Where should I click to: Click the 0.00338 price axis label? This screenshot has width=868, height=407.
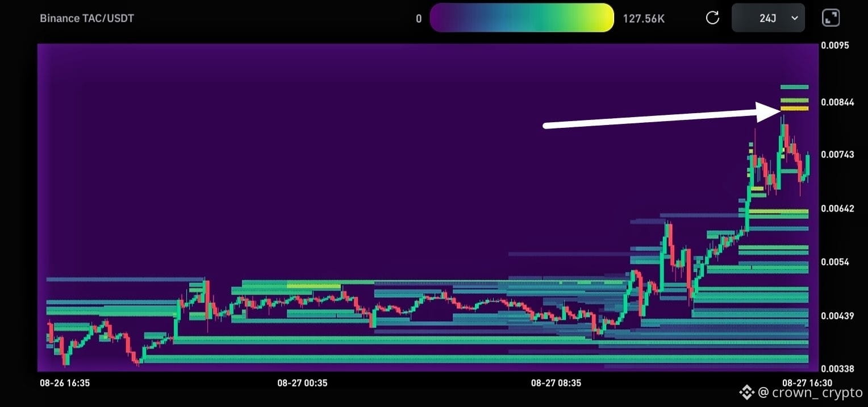click(x=837, y=368)
